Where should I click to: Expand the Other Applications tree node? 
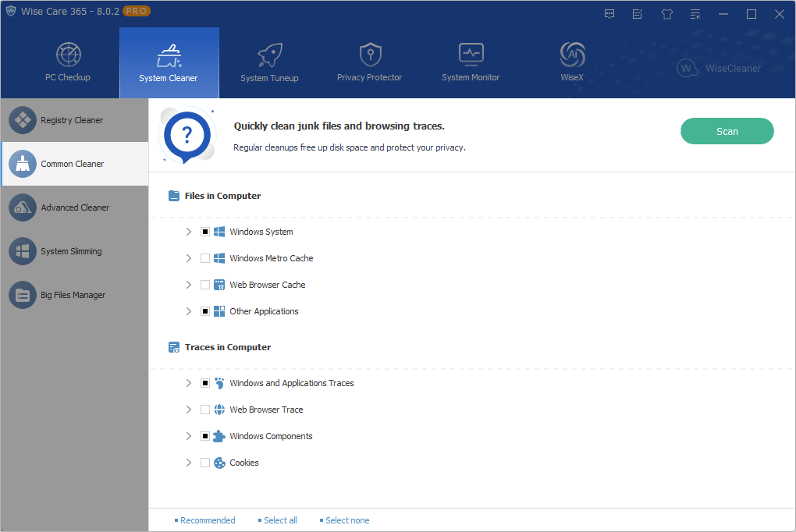point(189,311)
